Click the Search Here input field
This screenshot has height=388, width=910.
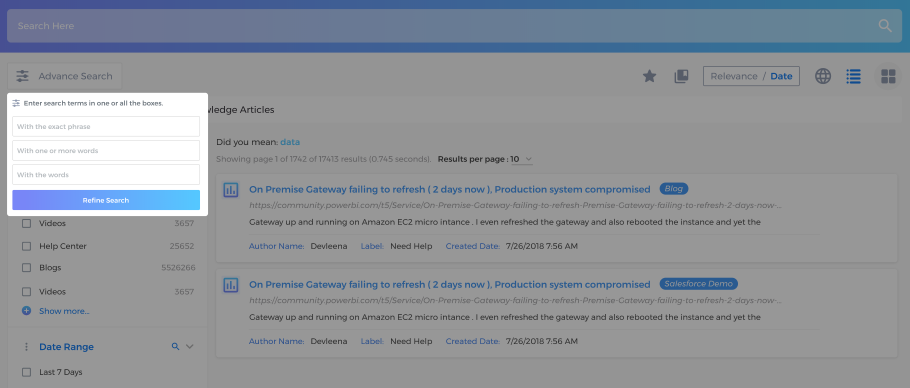(454, 26)
